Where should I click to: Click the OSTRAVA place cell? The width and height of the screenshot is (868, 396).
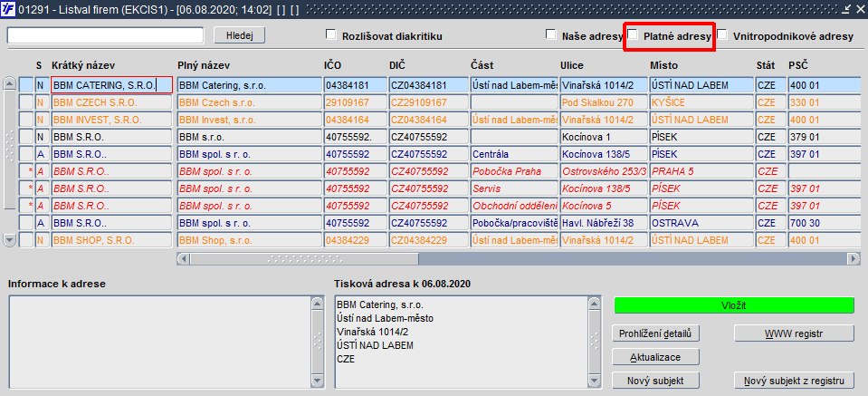[701, 223]
